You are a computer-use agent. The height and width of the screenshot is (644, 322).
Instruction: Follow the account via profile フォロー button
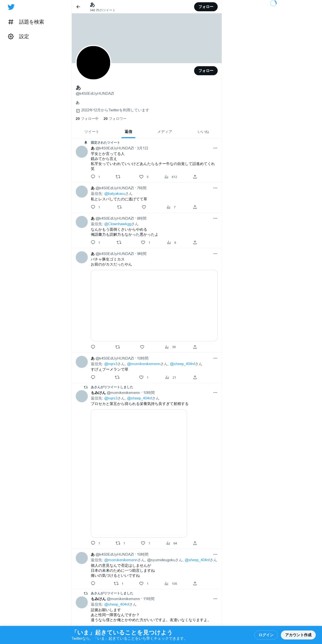[x=206, y=71]
